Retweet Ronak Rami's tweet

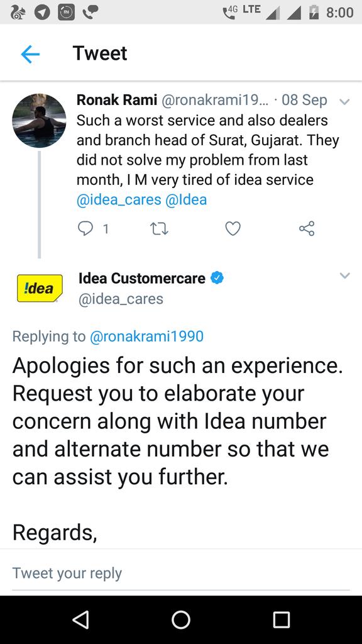coord(159,228)
